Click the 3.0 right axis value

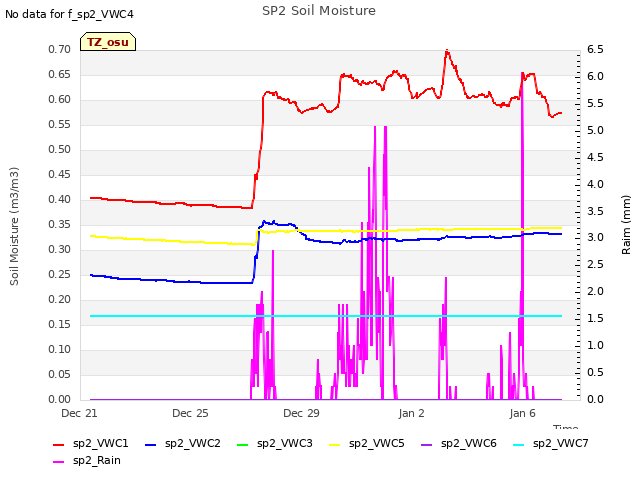tap(595, 238)
